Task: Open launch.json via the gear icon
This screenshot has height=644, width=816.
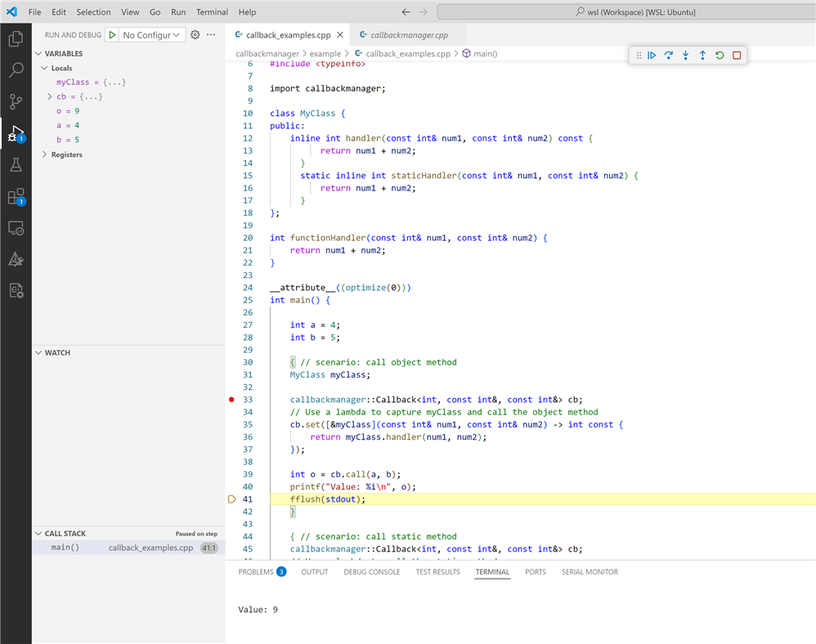Action: 195,35
